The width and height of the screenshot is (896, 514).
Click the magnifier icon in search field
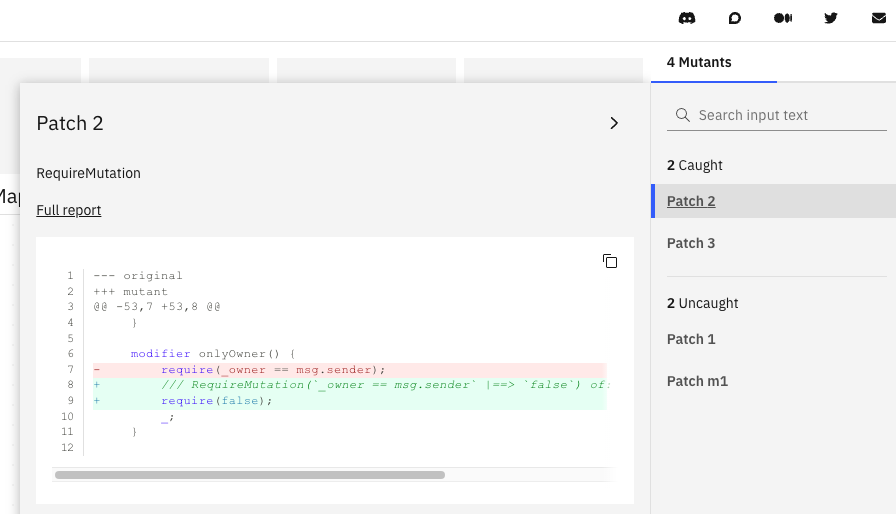coord(683,115)
